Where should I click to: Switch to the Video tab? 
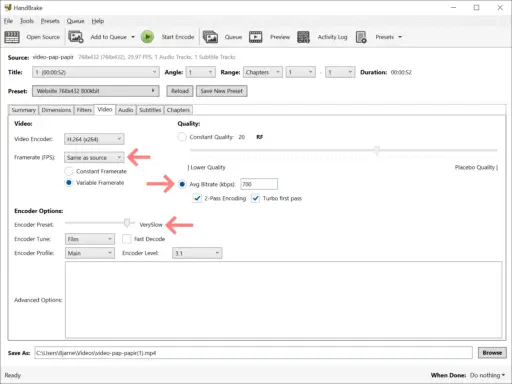[105, 110]
